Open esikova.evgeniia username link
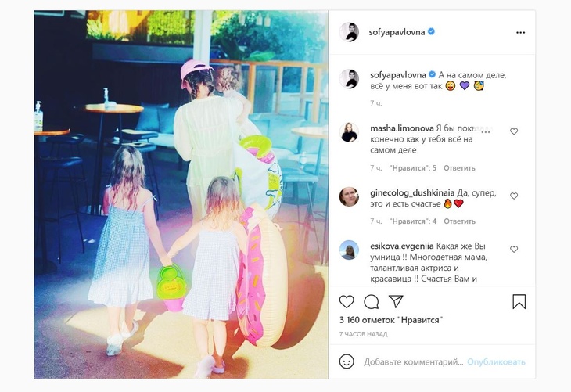The image size is (571, 392). 402,246
